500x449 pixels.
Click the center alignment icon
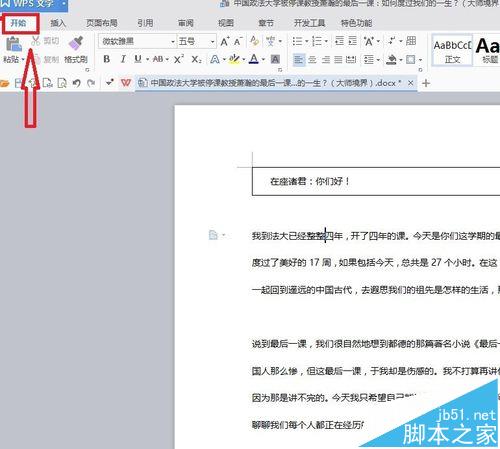click(312, 60)
